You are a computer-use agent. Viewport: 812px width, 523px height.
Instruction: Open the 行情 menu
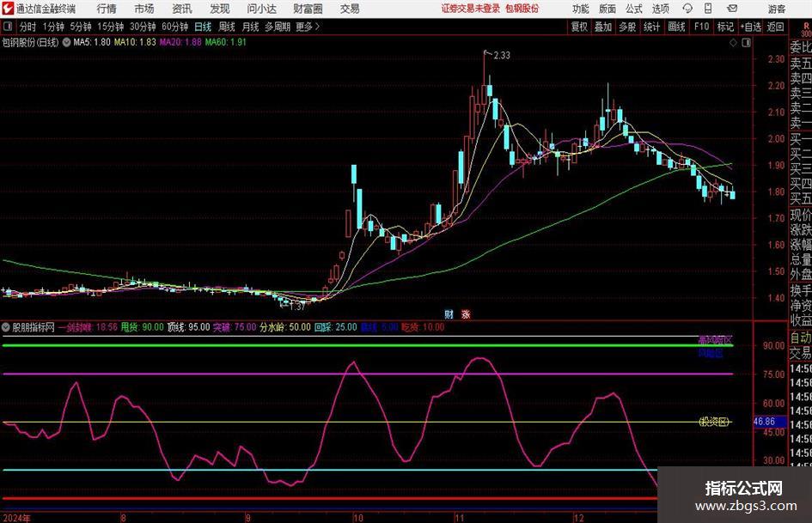[107, 9]
